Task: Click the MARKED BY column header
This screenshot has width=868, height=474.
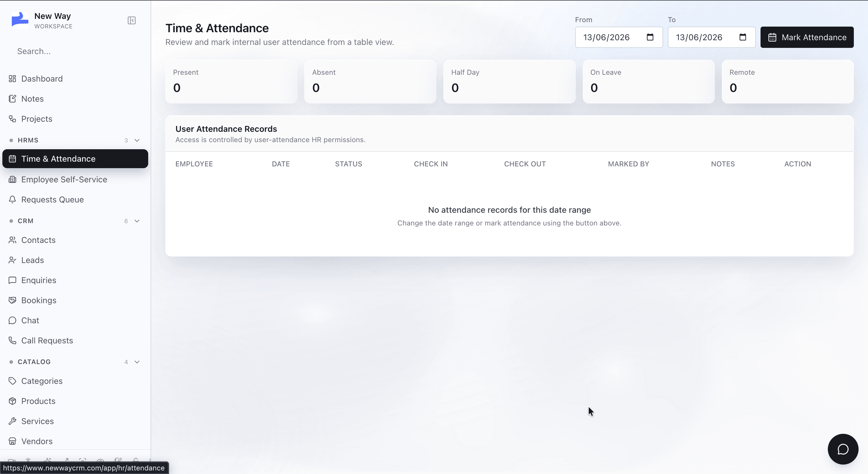Action: click(629, 164)
